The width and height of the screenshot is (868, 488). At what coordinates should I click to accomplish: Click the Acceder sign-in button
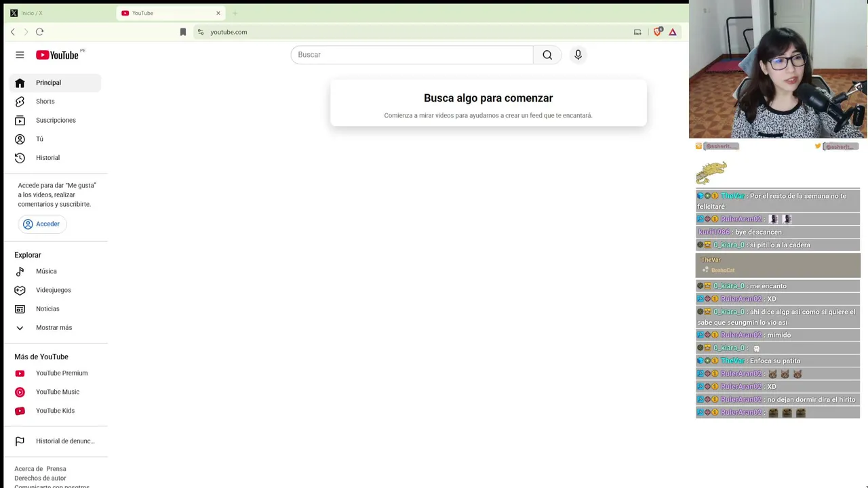coord(42,224)
